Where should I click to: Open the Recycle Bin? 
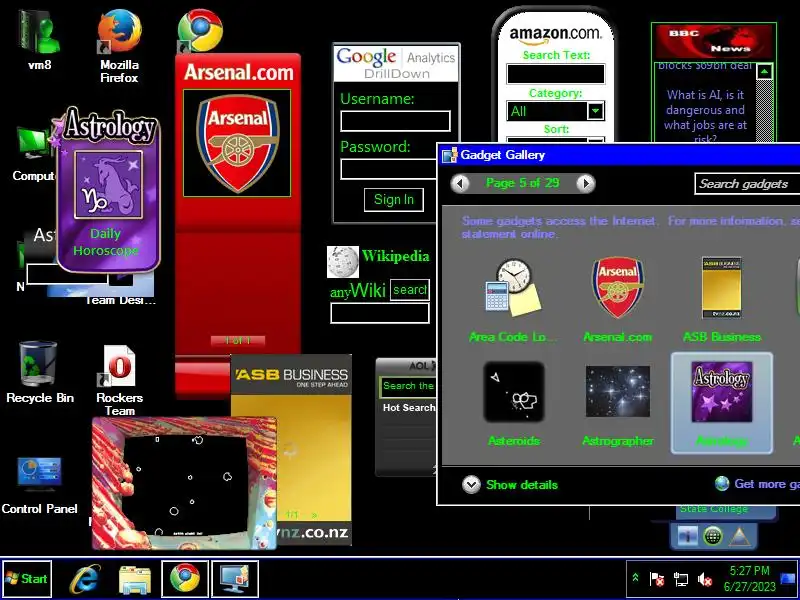point(40,372)
